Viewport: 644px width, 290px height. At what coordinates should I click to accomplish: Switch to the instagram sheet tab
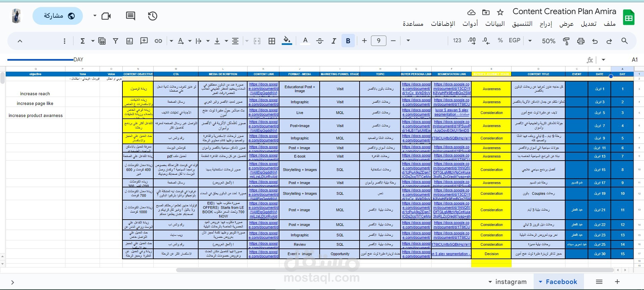pos(511,282)
